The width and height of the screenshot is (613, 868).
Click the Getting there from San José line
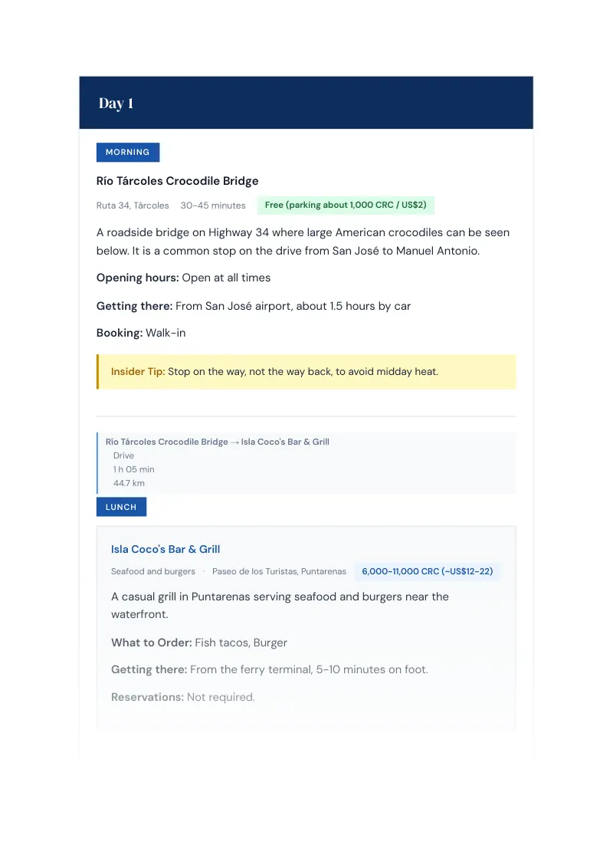tap(254, 306)
